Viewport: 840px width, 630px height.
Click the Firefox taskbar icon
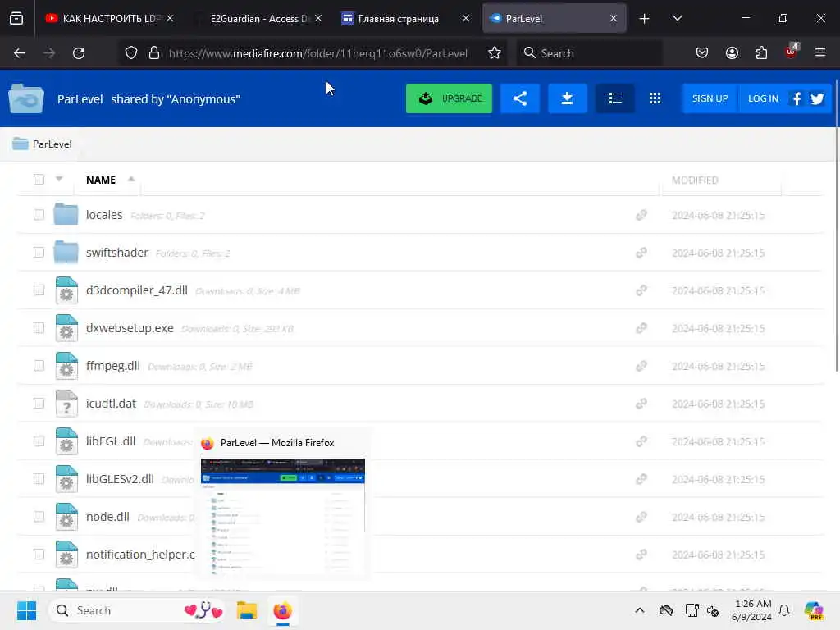pyautogui.click(x=282, y=610)
